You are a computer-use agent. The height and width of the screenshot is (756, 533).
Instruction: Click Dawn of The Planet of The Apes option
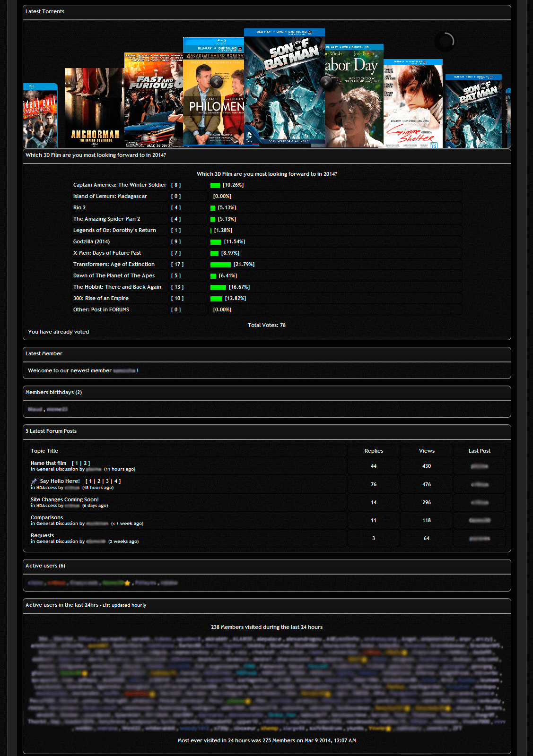[x=114, y=275]
